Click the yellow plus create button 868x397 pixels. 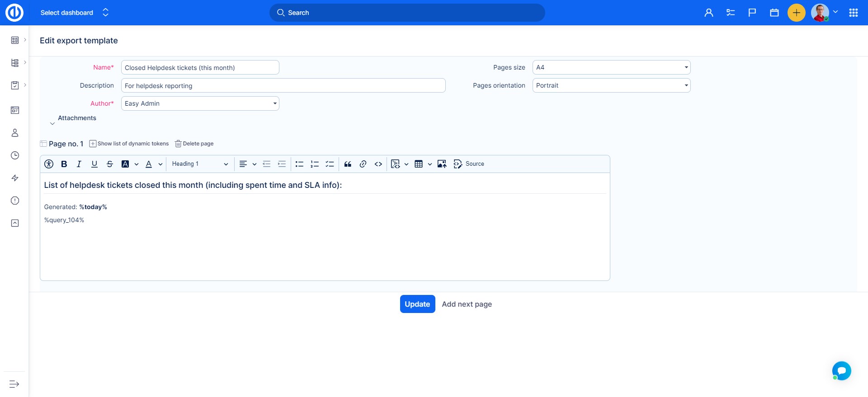[x=796, y=13]
